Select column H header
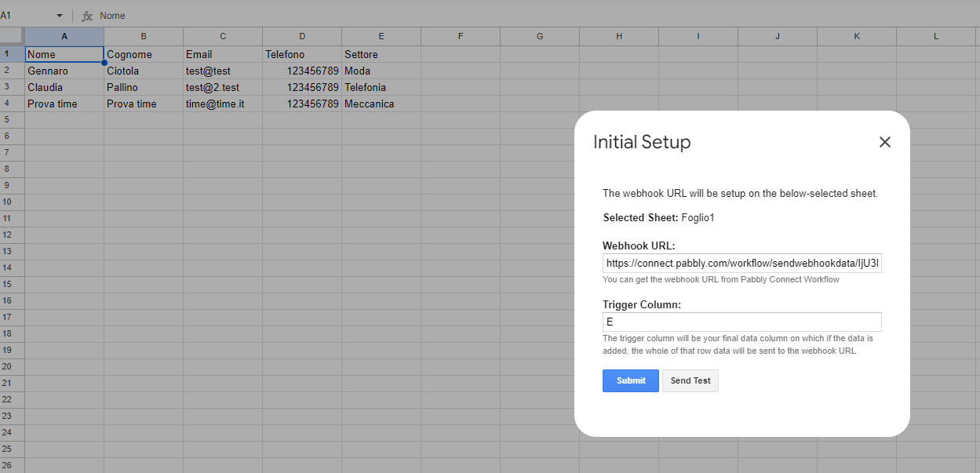 coord(619,37)
